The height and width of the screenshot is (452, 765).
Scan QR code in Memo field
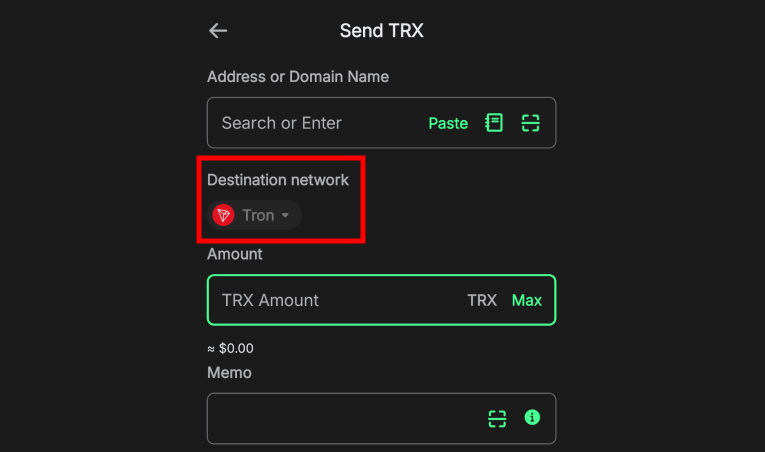pyautogui.click(x=497, y=418)
